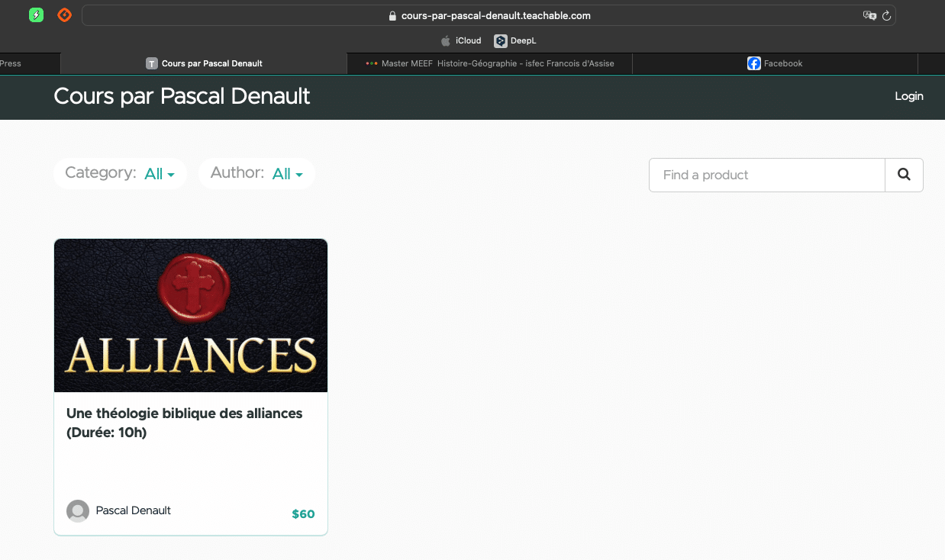Click the address bar URL cours-par-pascal-denault.teachable.com
Image resolution: width=945 pixels, height=560 pixels.
[x=496, y=15]
